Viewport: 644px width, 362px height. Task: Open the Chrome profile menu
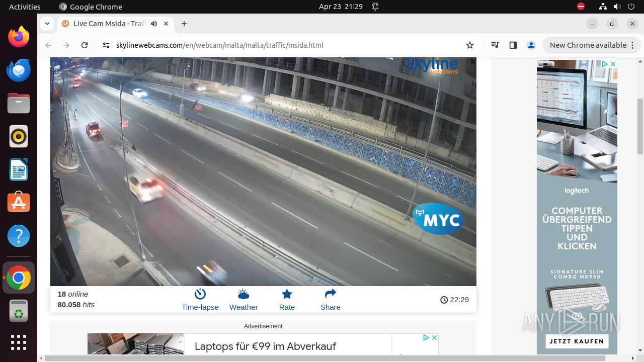(531, 45)
